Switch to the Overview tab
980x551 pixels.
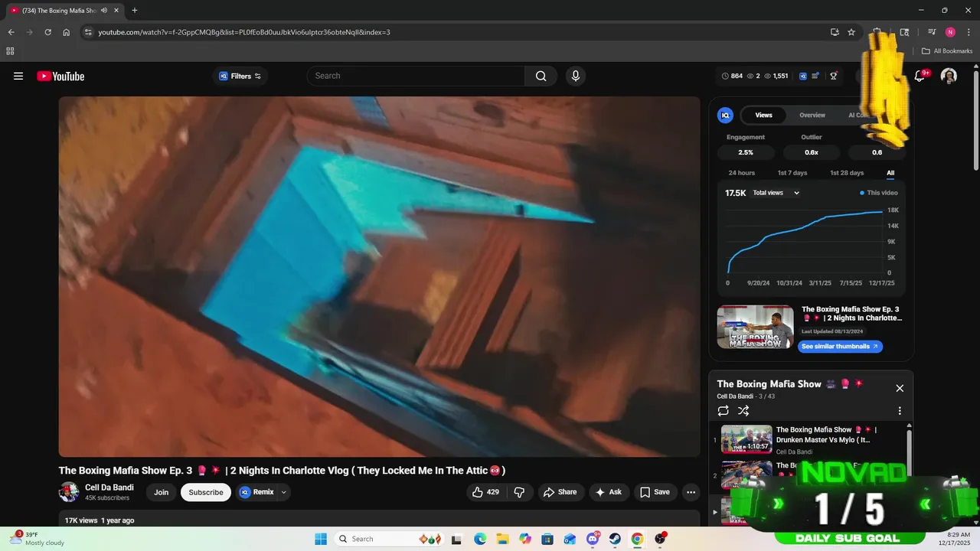coord(812,115)
